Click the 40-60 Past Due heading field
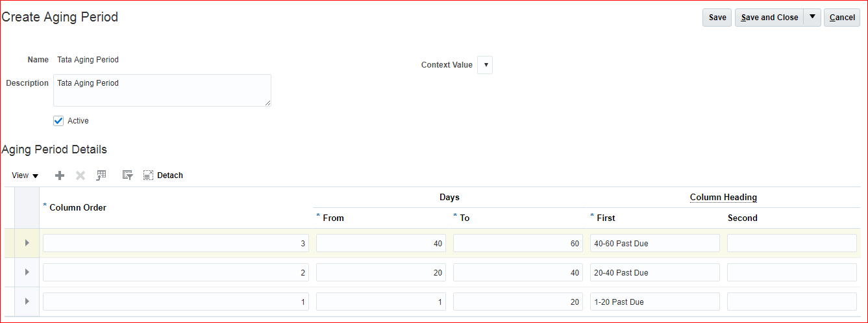 [x=654, y=243]
